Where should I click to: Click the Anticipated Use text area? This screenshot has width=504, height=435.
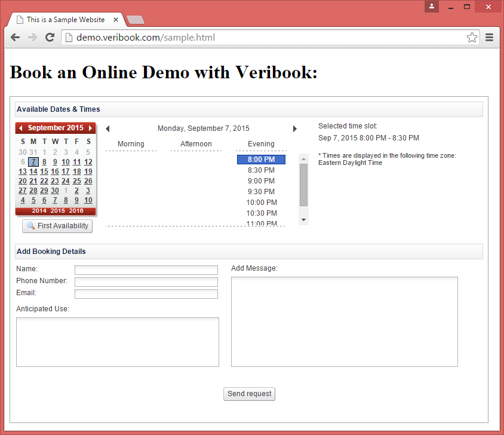[118, 342]
